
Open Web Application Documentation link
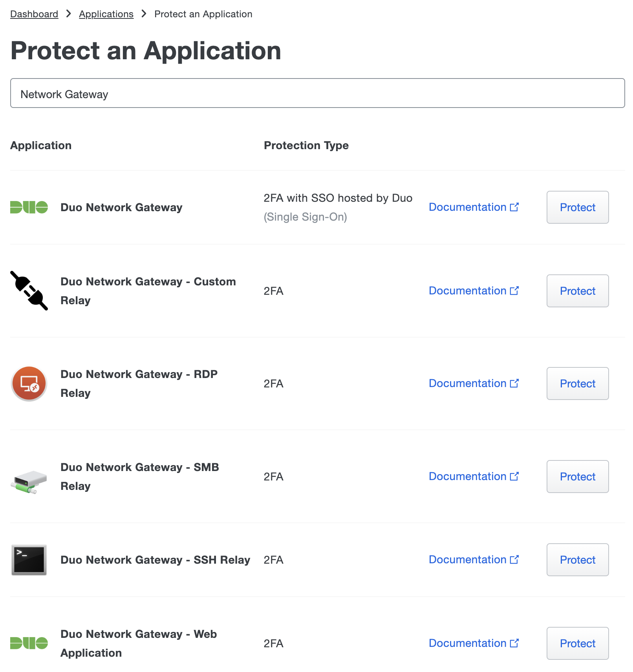tap(474, 643)
